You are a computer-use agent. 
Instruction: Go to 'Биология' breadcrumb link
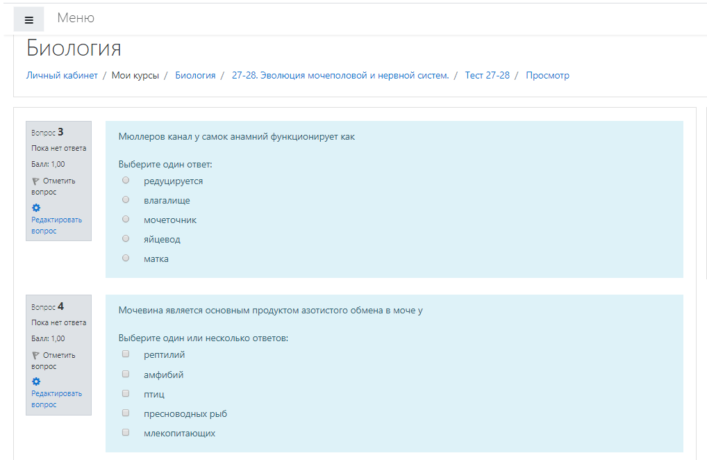(195, 76)
